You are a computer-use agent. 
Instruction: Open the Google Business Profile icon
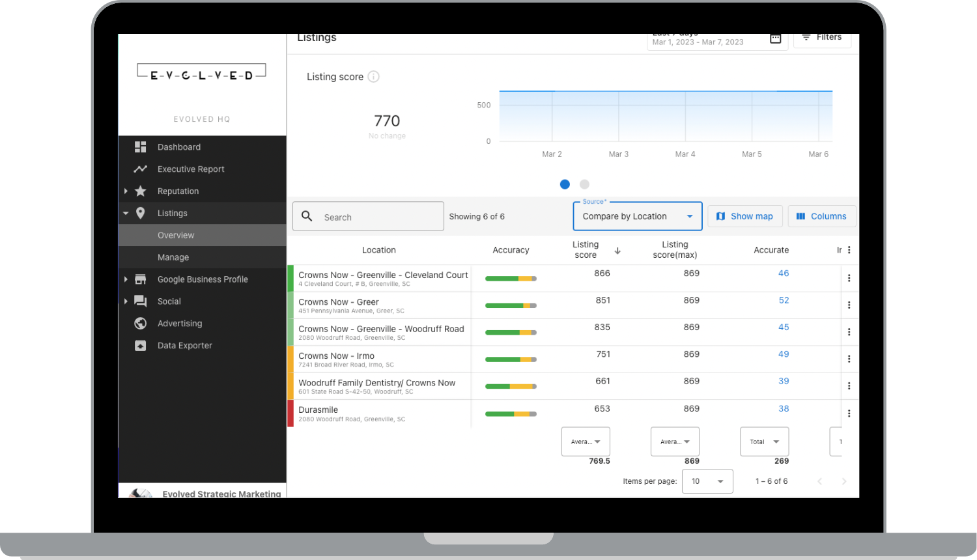140,279
